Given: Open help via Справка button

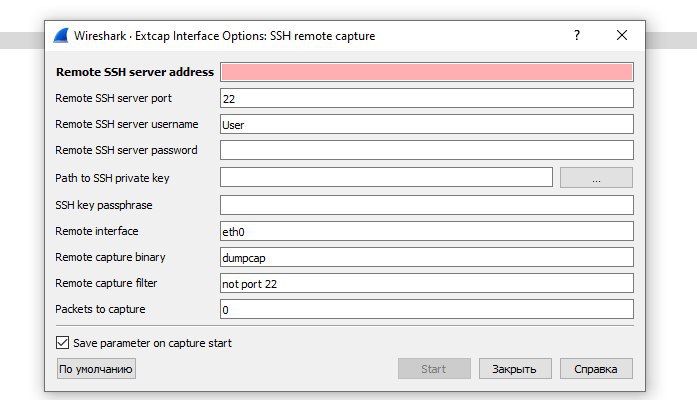Looking at the screenshot, I should point(596,369).
